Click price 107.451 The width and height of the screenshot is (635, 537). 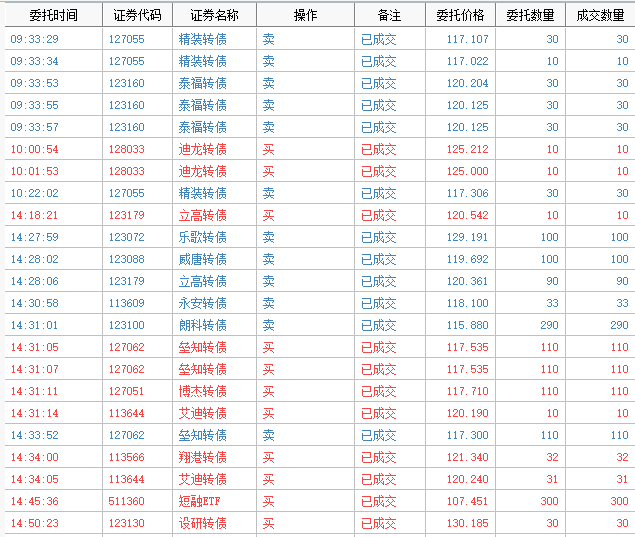point(468,501)
